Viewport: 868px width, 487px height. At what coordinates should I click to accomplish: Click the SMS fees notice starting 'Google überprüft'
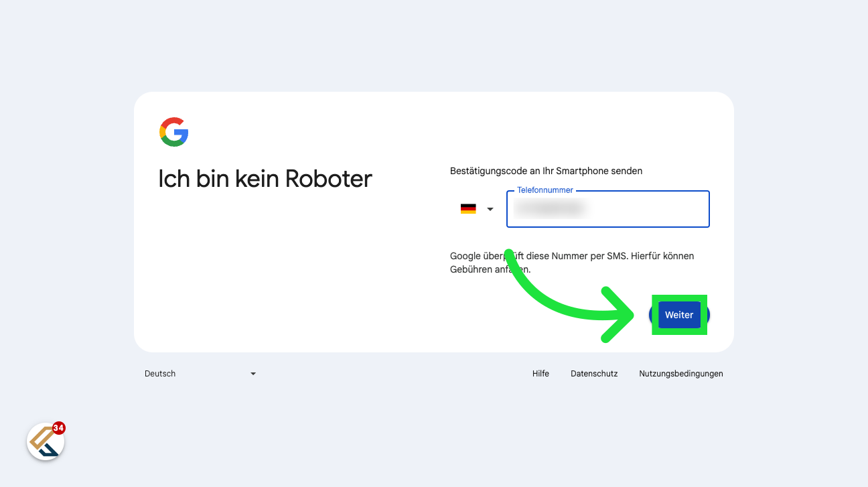[572, 263]
